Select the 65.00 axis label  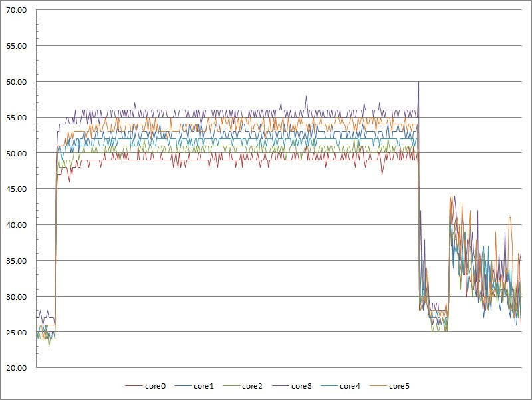[16, 46]
